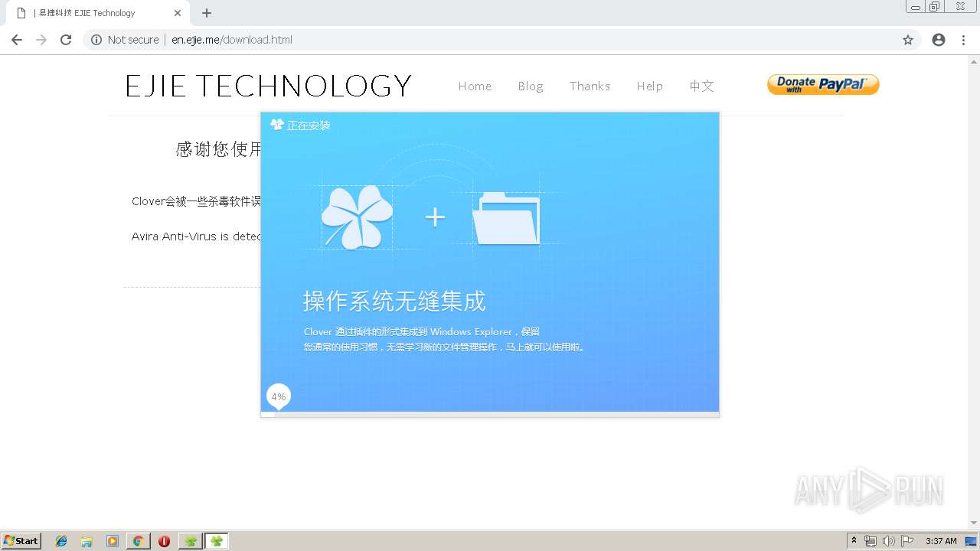Image resolution: width=980 pixels, height=551 pixels.
Task: Click the large clover leaf graphic
Action: click(x=357, y=217)
